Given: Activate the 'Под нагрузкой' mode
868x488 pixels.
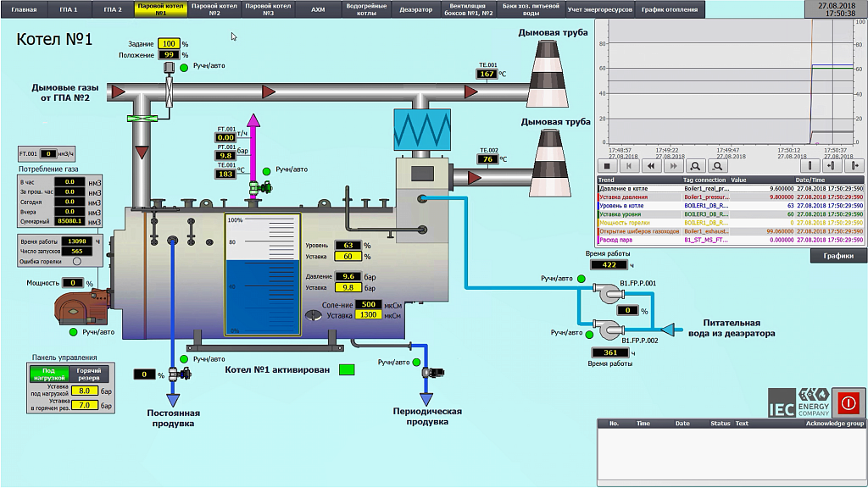Looking at the screenshot, I should point(49,374).
